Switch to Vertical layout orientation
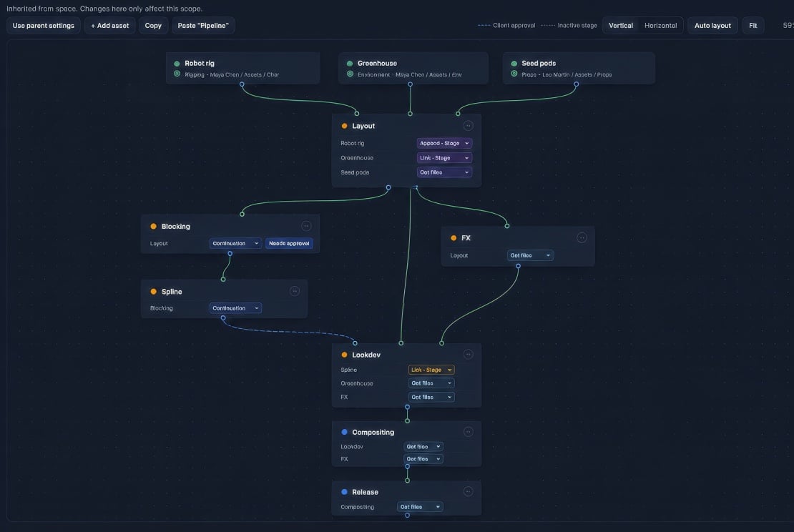The image size is (794, 532). (620, 25)
